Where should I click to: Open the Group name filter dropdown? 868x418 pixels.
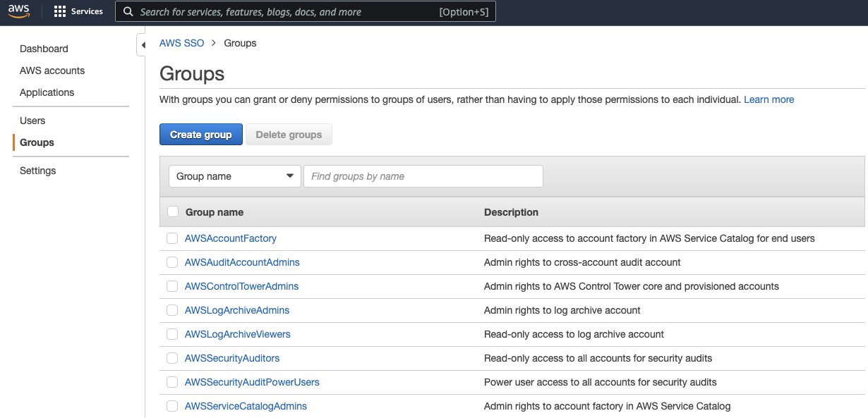[x=234, y=176]
